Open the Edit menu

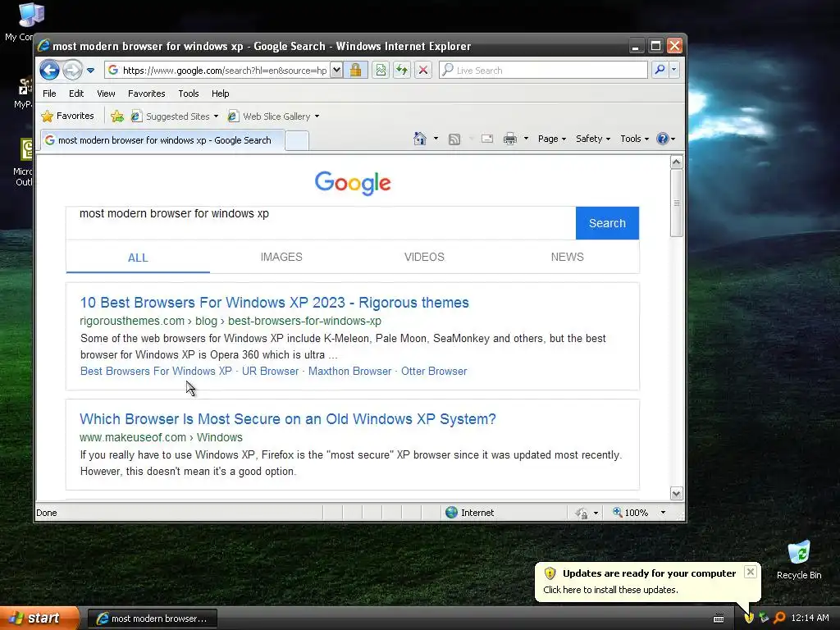[x=76, y=94]
